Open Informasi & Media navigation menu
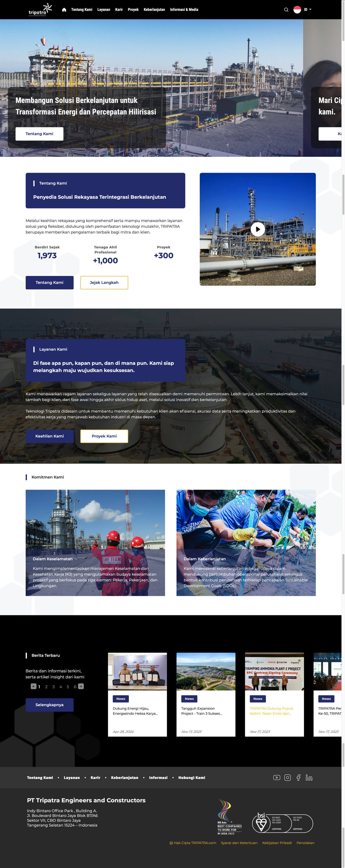The image size is (345, 868). (x=184, y=10)
